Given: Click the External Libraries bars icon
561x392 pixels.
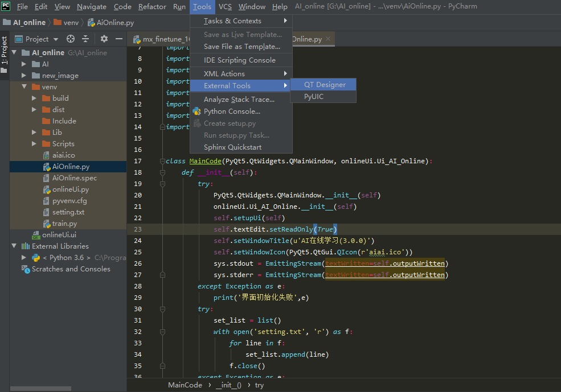Looking at the screenshot, I should pyautogui.click(x=26, y=246).
